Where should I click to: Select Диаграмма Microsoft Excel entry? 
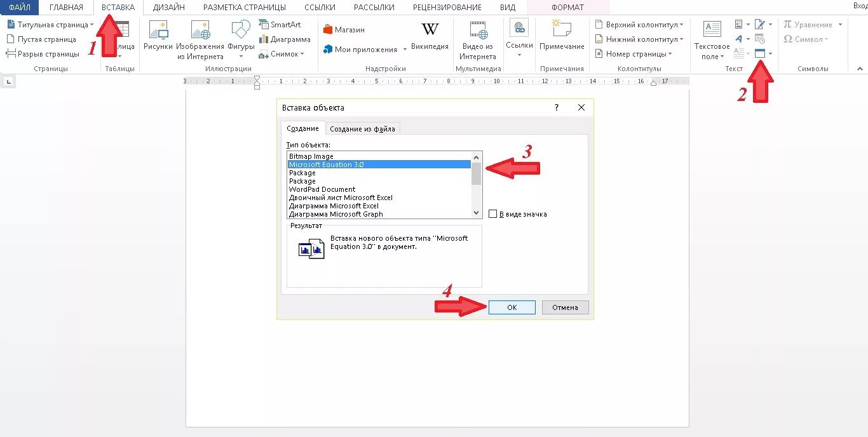(x=379, y=206)
